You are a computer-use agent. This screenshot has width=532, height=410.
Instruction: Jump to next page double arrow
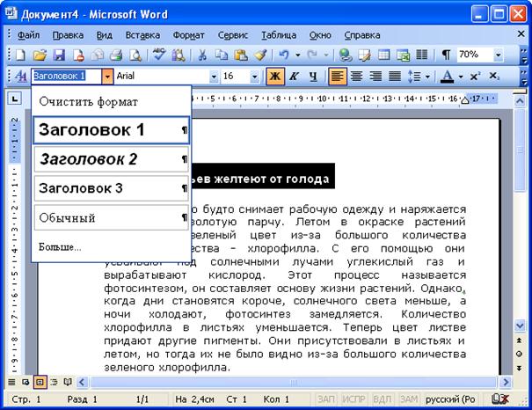click(520, 368)
